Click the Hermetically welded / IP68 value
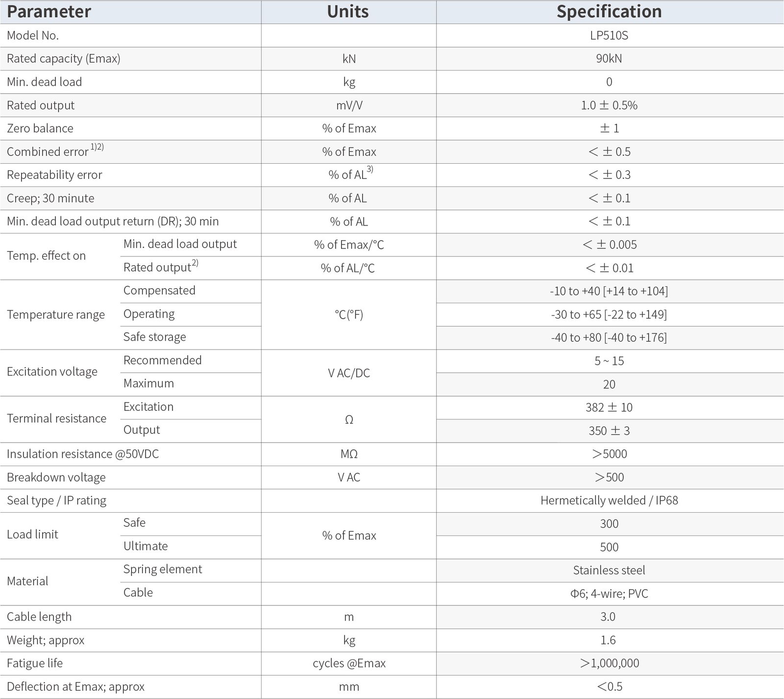 point(609,500)
